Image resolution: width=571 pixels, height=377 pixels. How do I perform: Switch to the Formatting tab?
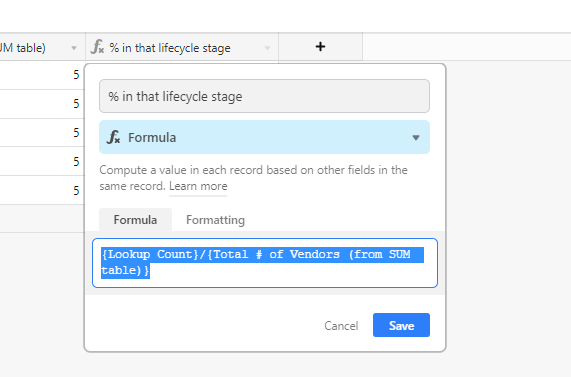(x=215, y=220)
